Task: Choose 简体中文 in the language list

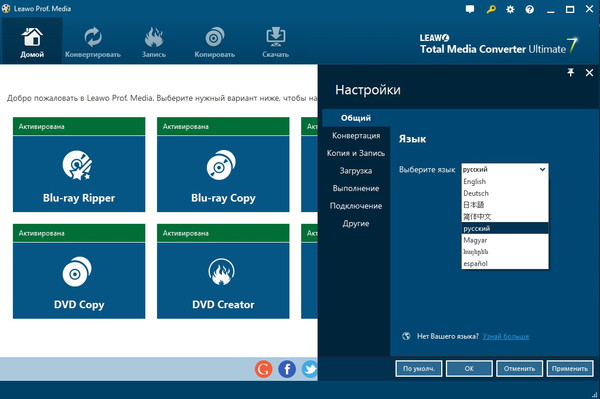Action: [505, 217]
